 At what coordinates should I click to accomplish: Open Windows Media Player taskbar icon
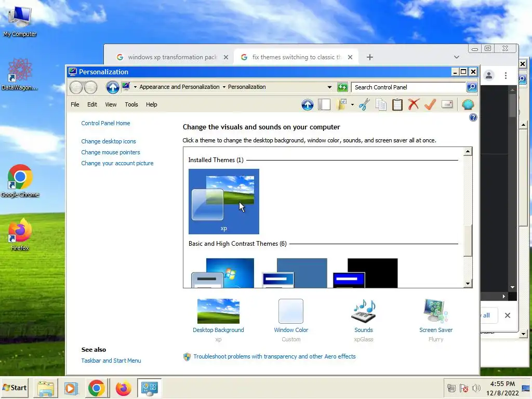[x=71, y=388]
